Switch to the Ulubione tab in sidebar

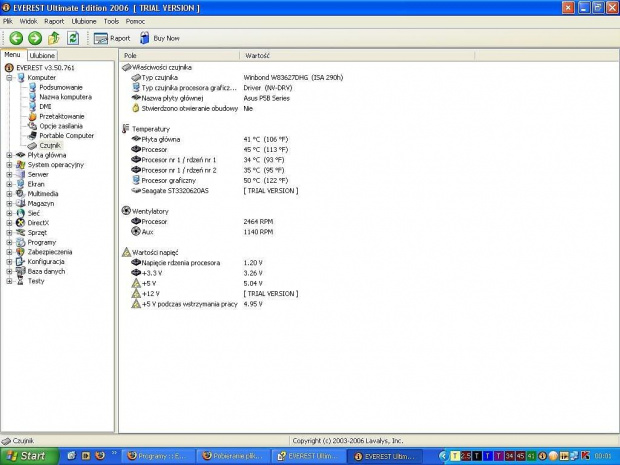(x=42, y=55)
